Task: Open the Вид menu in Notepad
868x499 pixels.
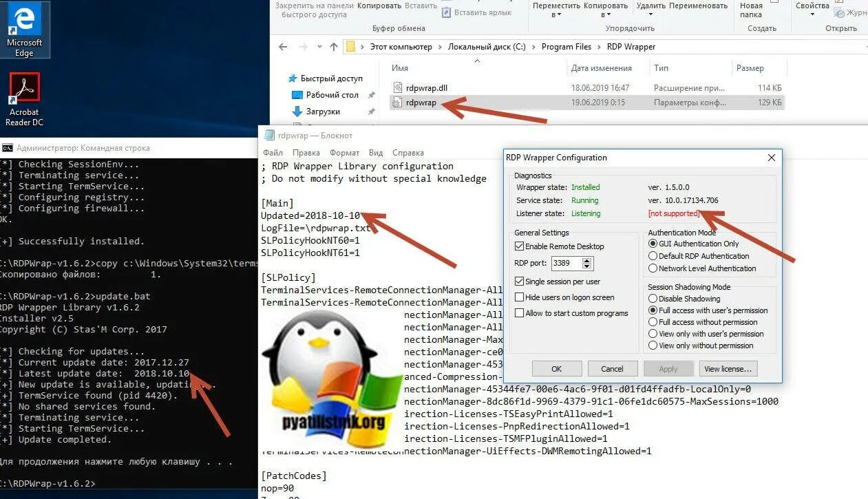Action: 376,153
